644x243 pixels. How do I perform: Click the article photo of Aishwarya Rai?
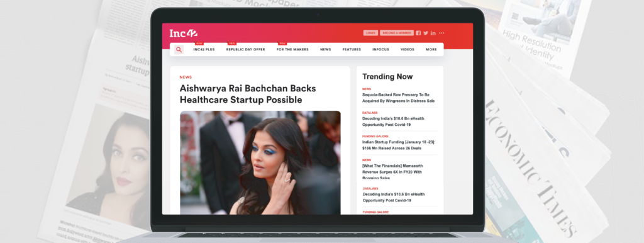click(260, 162)
